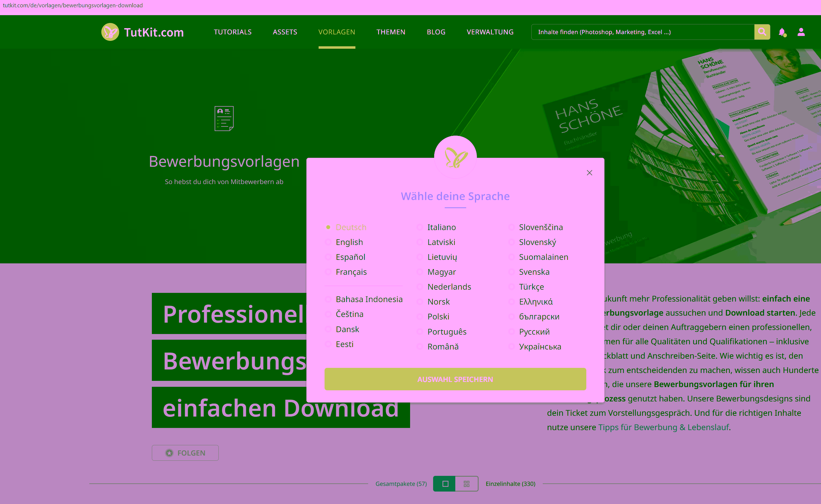
Task: Click the resume document icon in the banner
Action: [224, 119]
